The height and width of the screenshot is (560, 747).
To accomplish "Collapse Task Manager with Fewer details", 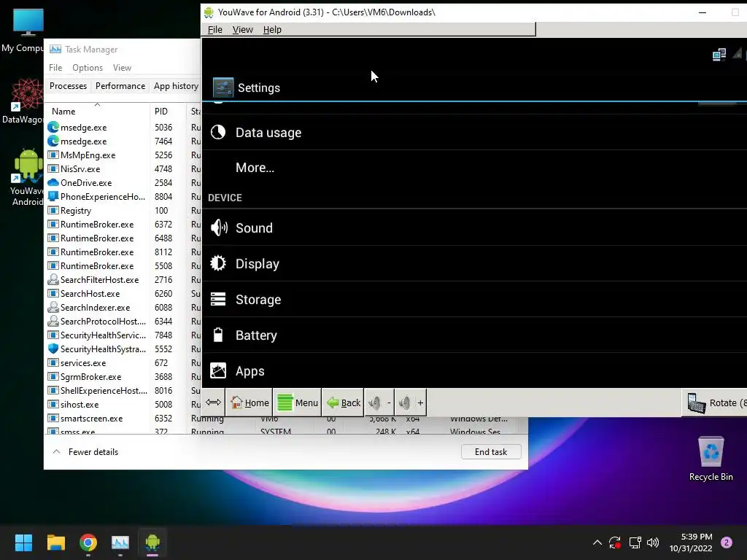I will point(85,452).
